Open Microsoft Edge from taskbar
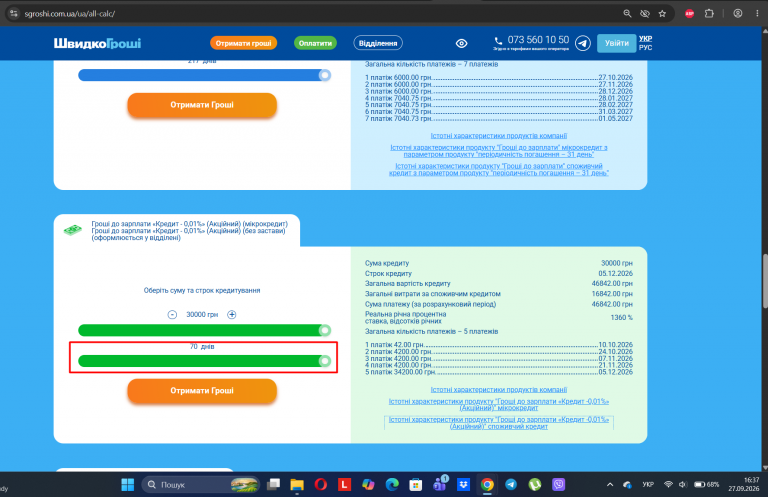The height and width of the screenshot is (497, 768). click(392, 485)
